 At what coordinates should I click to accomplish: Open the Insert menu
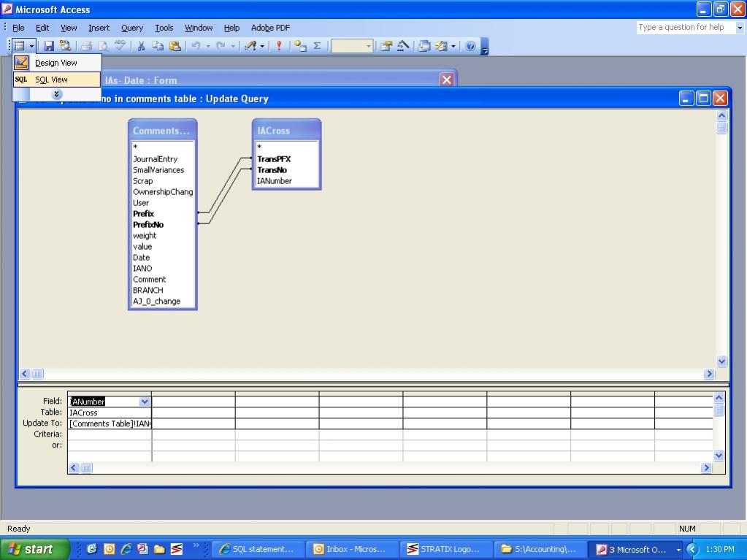[x=99, y=28]
